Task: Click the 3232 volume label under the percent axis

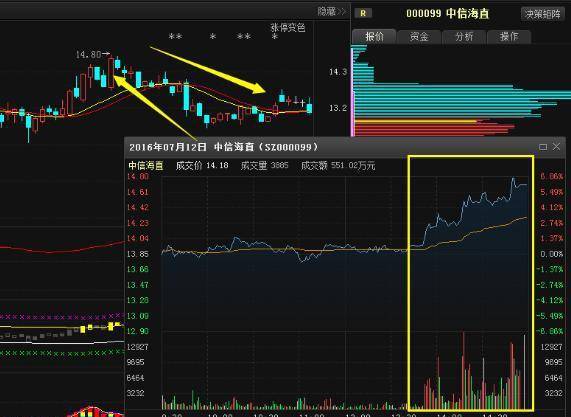Action: click(x=554, y=393)
